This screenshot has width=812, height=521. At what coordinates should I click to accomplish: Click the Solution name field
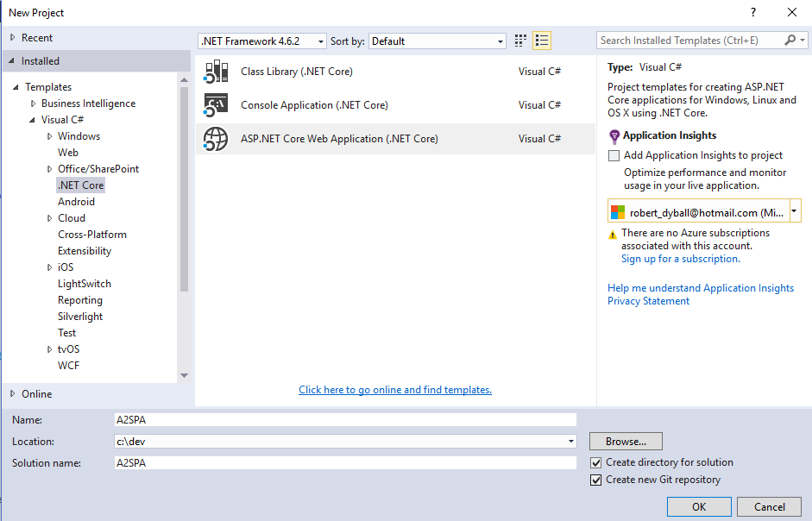pos(345,463)
